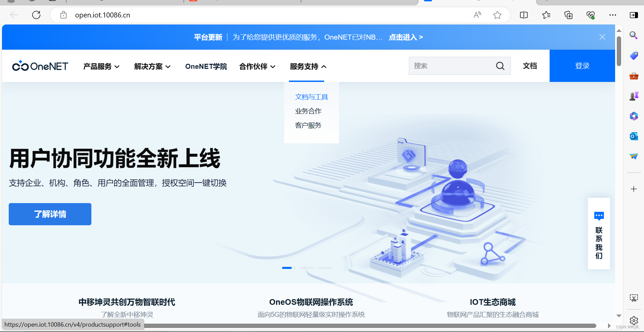
Task: Open the sidebar shopping tag icon
Action: [634, 55]
